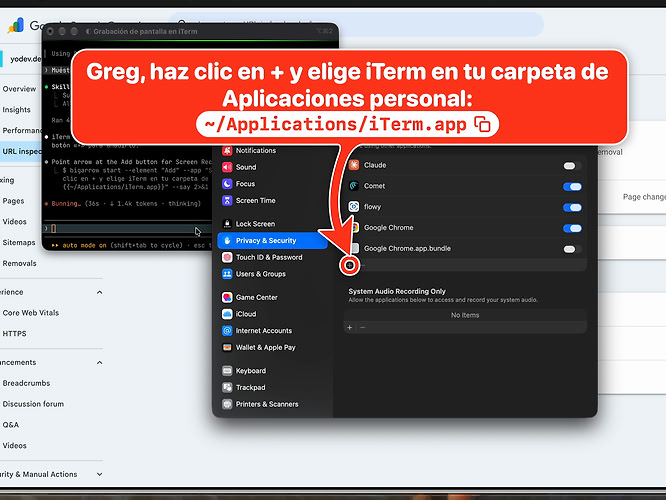Image resolution: width=666 pixels, height=500 pixels.
Task: Add an app under System Audio Recording Only
Action: click(x=350, y=328)
